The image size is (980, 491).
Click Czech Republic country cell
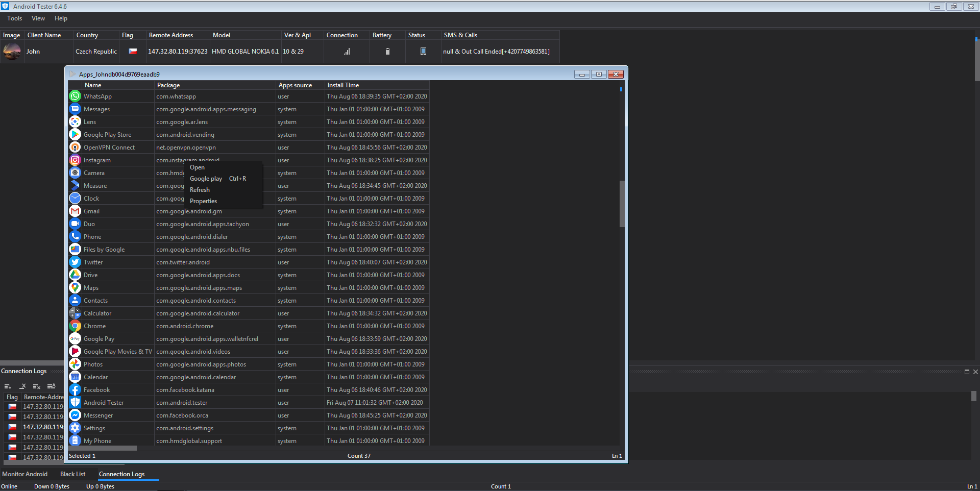96,52
